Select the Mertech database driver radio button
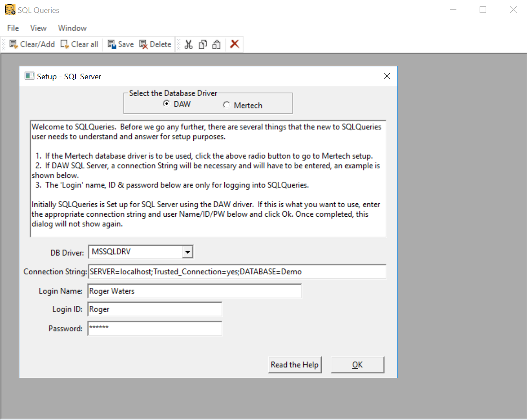The width and height of the screenshot is (527, 420). [226, 105]
